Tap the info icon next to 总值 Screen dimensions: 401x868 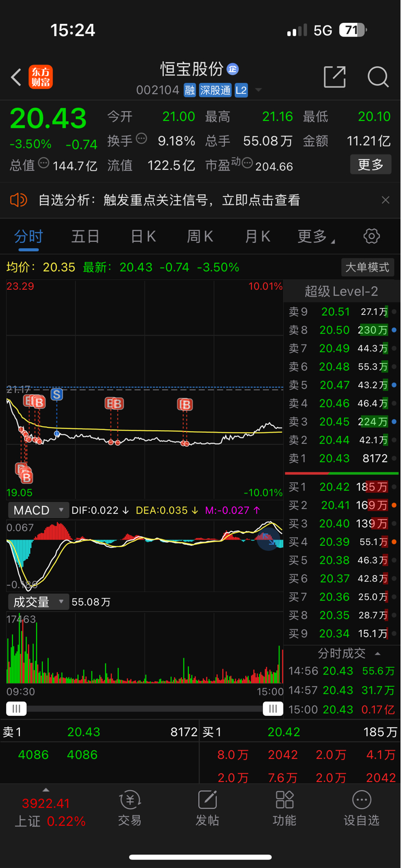[x=44, y=163]
